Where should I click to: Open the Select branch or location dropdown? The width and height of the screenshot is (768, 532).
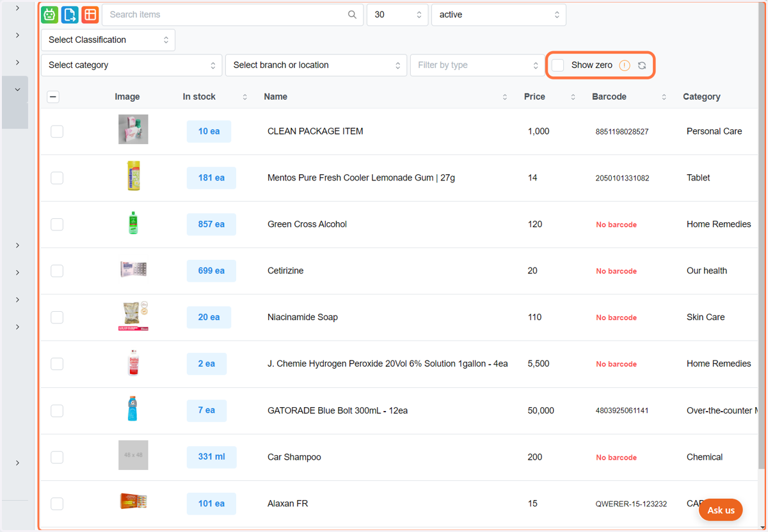coord(316,65)
